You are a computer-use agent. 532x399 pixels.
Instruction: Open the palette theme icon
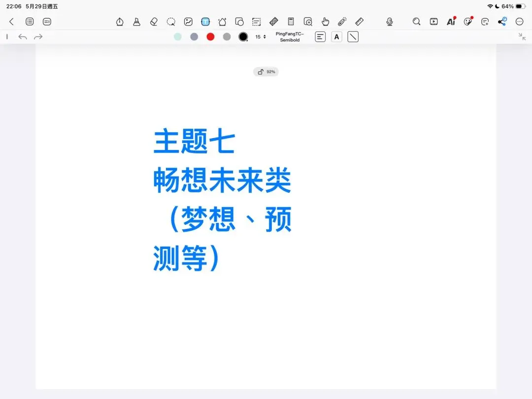468,21
